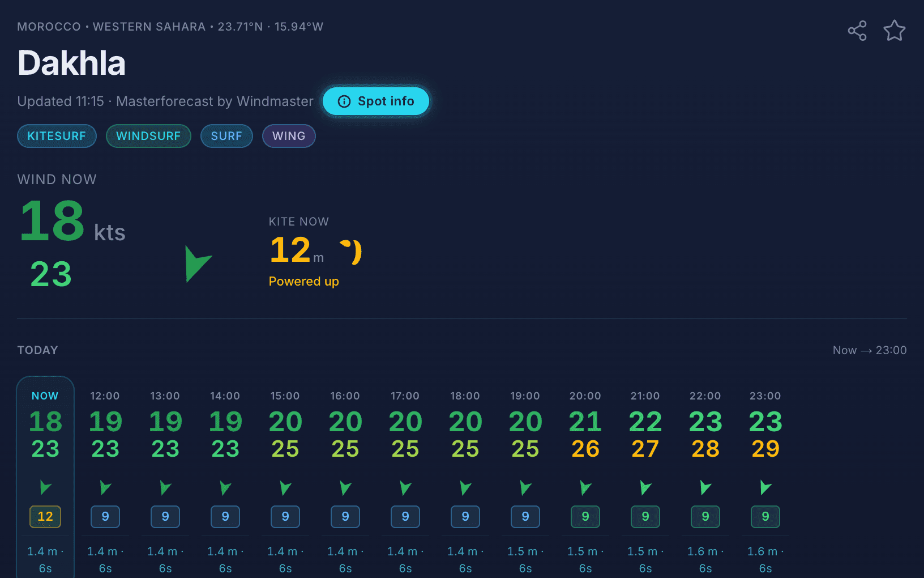924x578 pixels.
Task: Click the 18:00 hour label
Action: click(465, 396)
